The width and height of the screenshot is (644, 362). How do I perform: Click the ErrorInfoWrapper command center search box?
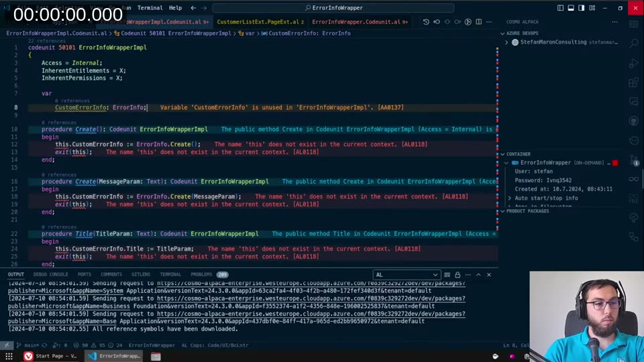(x=333, y=8)
